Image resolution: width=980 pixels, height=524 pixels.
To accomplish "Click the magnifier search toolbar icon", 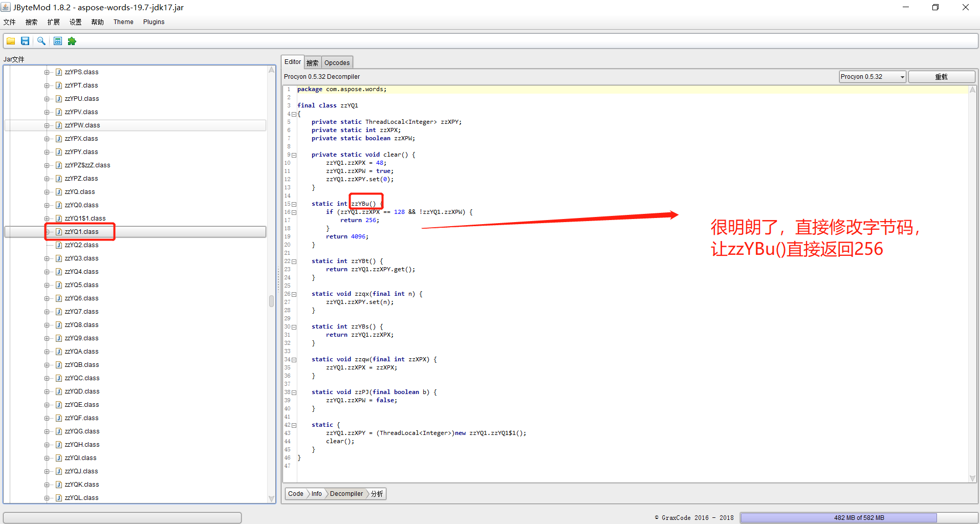I will pyautogui.click(x=41, y=41).
